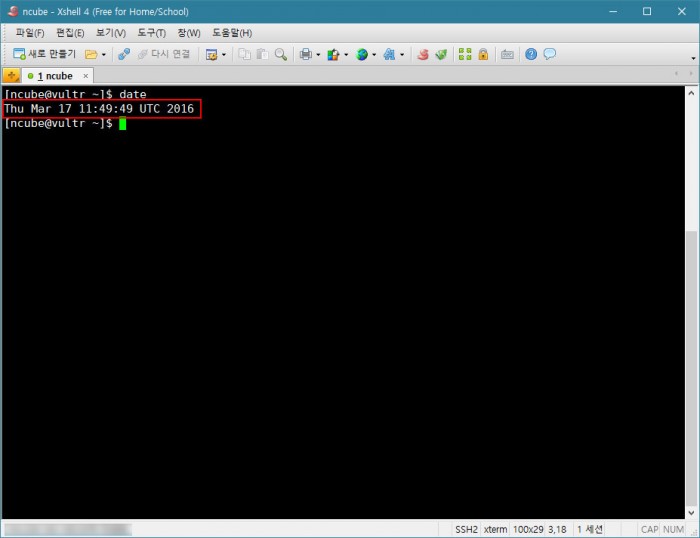Click the 새로 만들기 new session button

[x=44, y=54]
